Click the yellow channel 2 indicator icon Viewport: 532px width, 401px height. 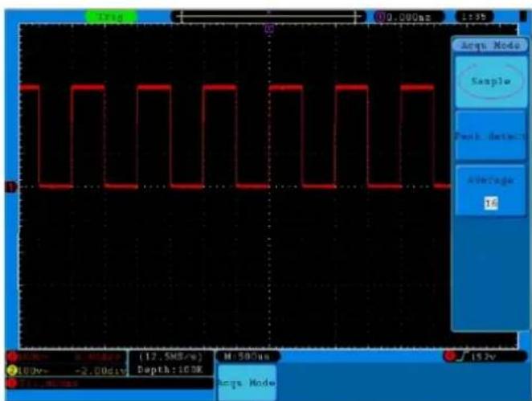(12, 370)
